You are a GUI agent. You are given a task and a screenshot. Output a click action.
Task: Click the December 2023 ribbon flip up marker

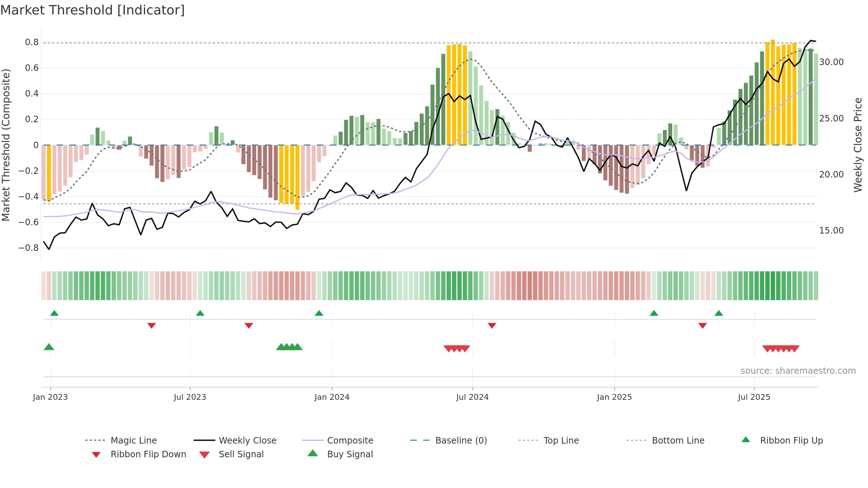[319, 313]
